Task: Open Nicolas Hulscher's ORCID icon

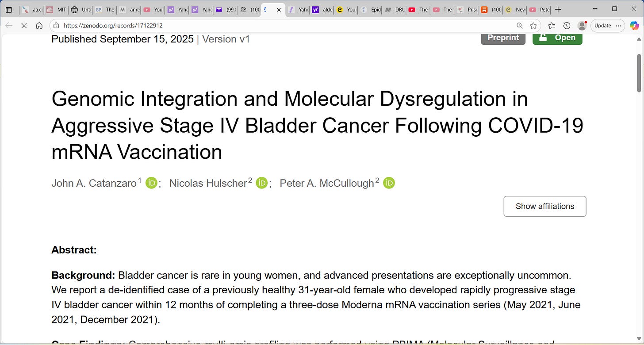Action: pos(262,183)
